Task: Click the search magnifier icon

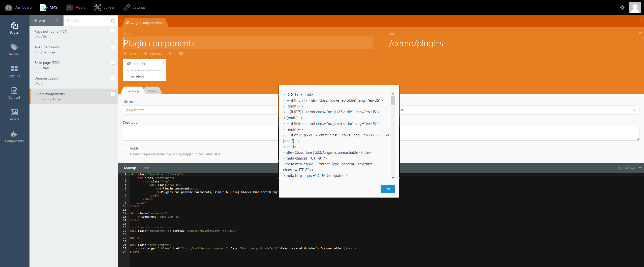Action: [113, 21]
